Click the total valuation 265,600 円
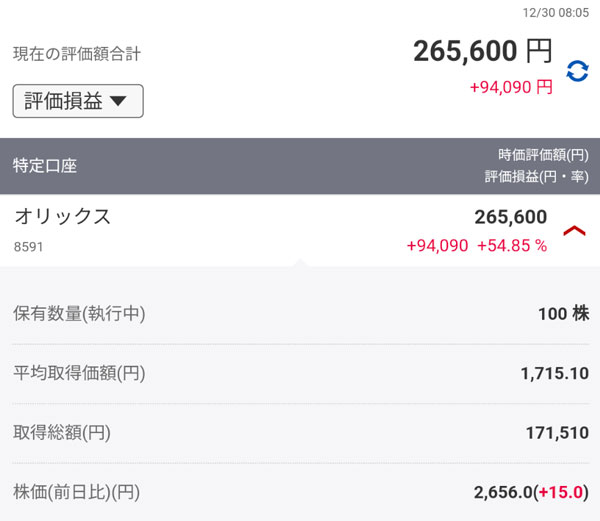 (x=482, y=51)
